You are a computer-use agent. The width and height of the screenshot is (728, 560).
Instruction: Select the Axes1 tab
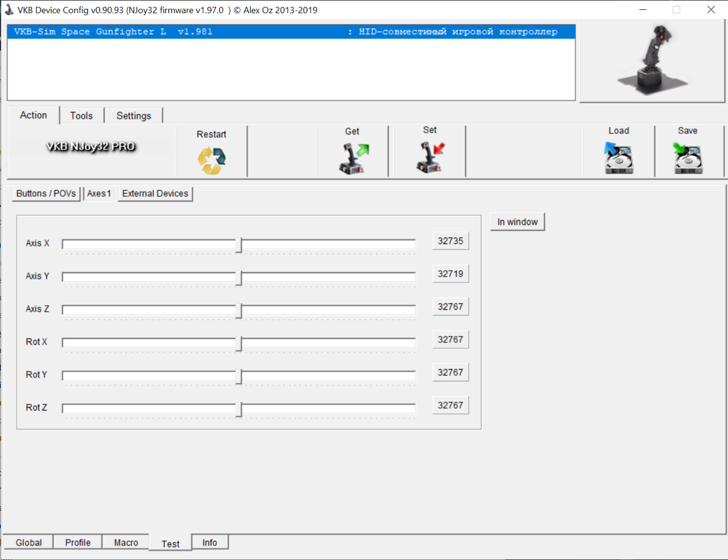(99, 194)
